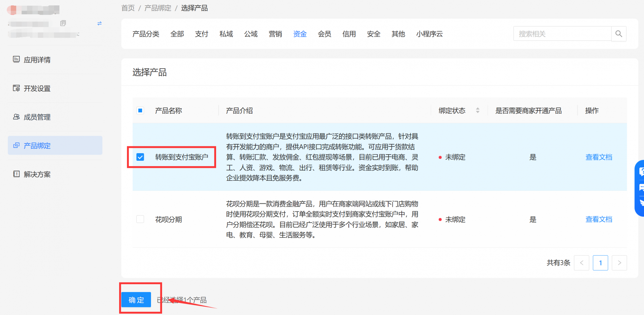Click the 搜索相关 search input field

coord(562,34)
